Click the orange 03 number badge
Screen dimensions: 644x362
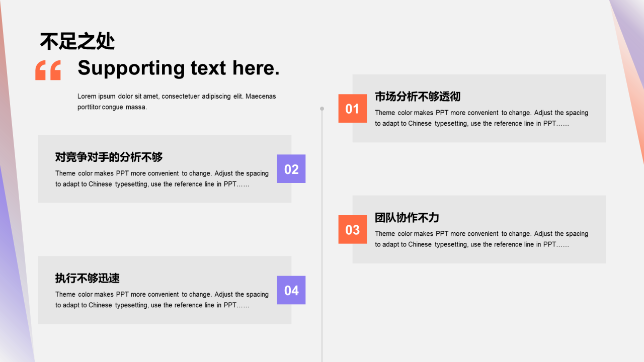[352, 230]
